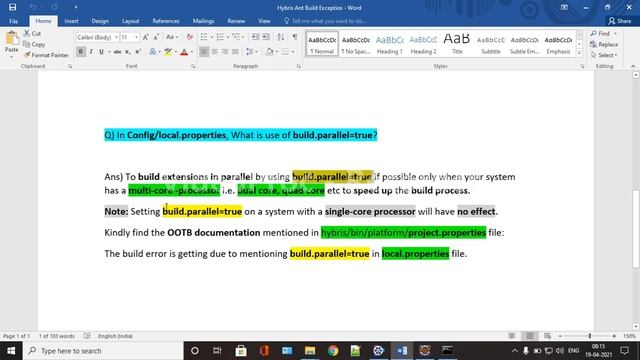Switch to the Insert tab
This screenshot has width=640, height=360.
[x=71, y=21]
